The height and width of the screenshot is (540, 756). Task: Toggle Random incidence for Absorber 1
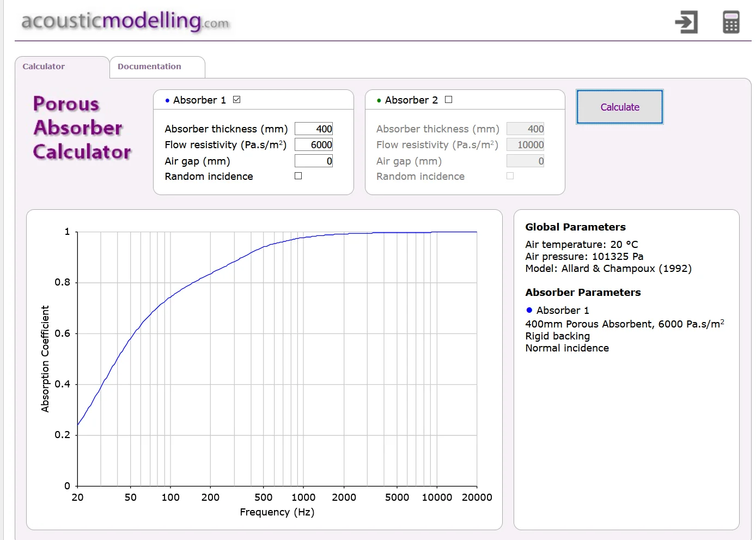click(x=298, y=176)
